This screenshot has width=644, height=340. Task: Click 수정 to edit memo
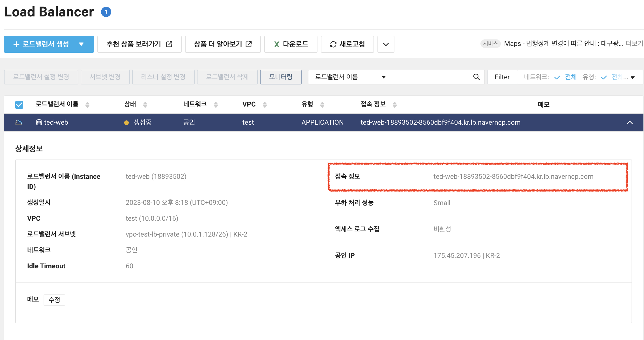(x=54, y=300)
